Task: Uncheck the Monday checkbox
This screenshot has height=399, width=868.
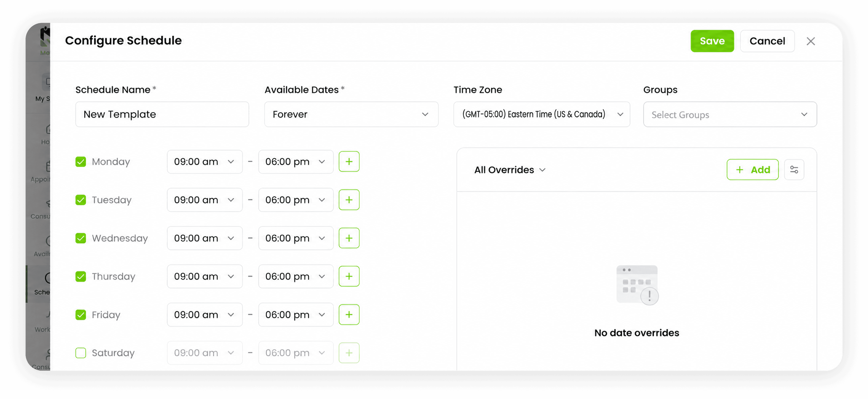Action: (80, 162)
